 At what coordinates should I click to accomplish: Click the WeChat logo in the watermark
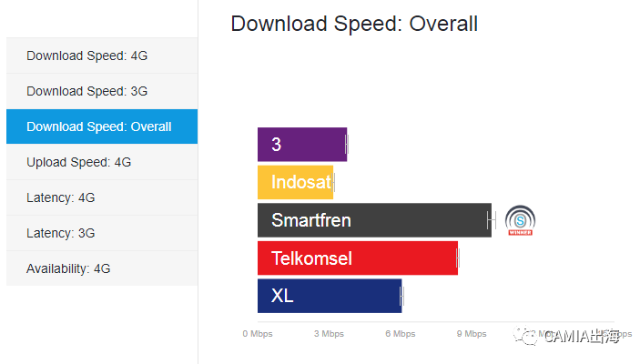527,337
